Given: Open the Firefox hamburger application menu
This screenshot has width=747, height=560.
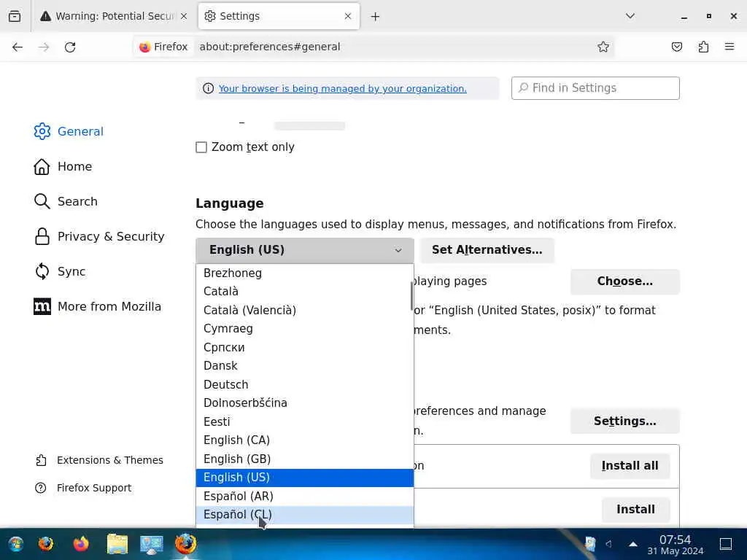Looking at the screenshot, I should tap(729, 47).
